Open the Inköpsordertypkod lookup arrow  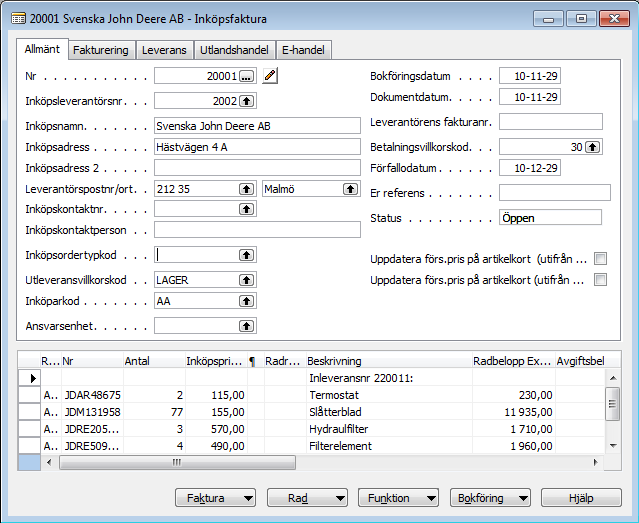coord(246,255)
